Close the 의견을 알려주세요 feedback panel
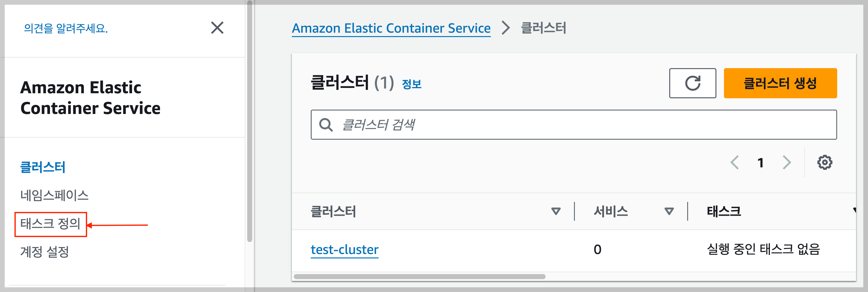The height and width of the screenshot is (292, 868). click(x=217, y=28)
